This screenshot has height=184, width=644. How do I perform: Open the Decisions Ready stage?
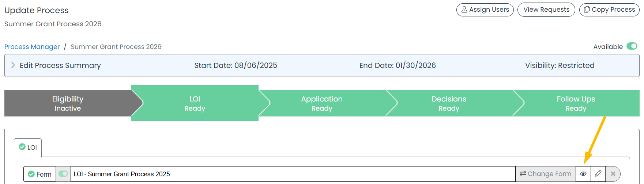pos(449,103)
